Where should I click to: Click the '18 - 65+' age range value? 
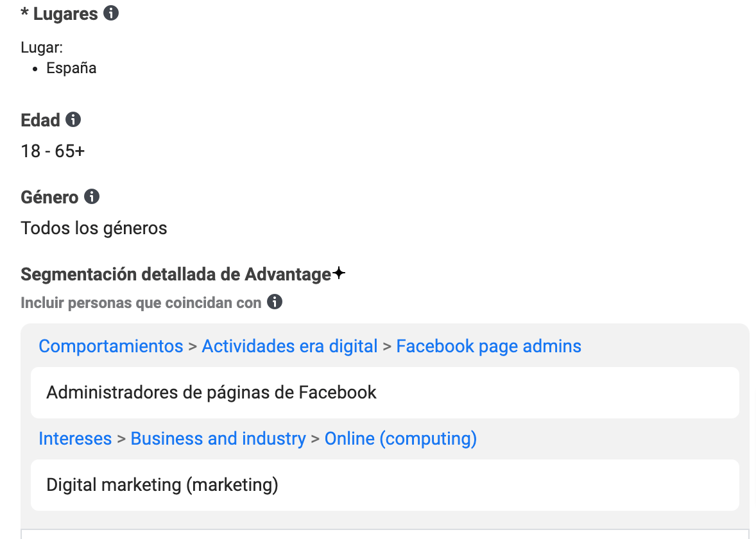(x=53, y=151)
